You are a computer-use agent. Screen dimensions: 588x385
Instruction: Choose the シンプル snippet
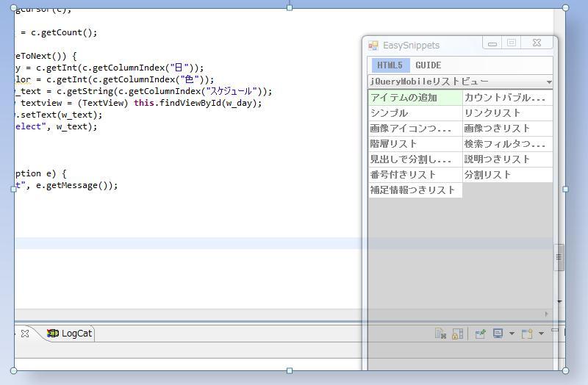point(415,113)
